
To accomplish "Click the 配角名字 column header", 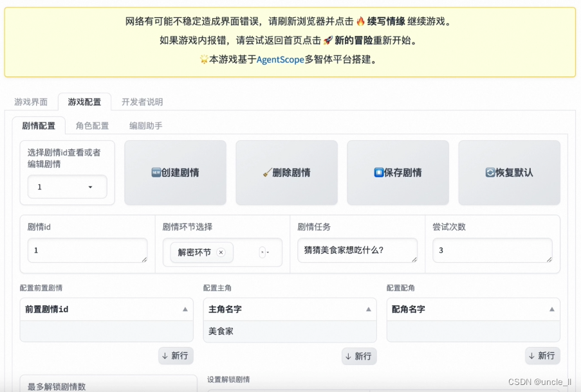I will (x=473, y=310).
